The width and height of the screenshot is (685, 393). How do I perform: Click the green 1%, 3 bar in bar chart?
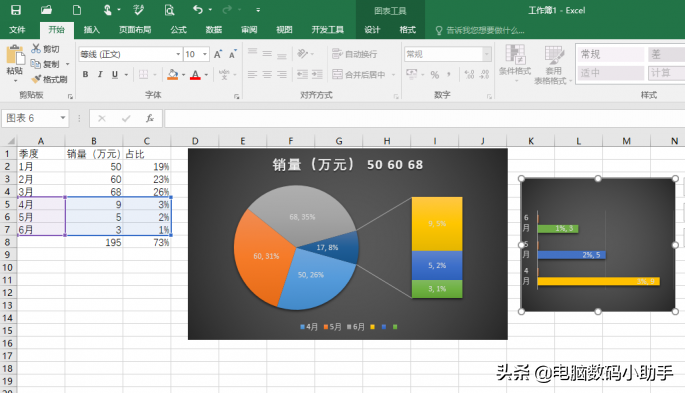558,228
